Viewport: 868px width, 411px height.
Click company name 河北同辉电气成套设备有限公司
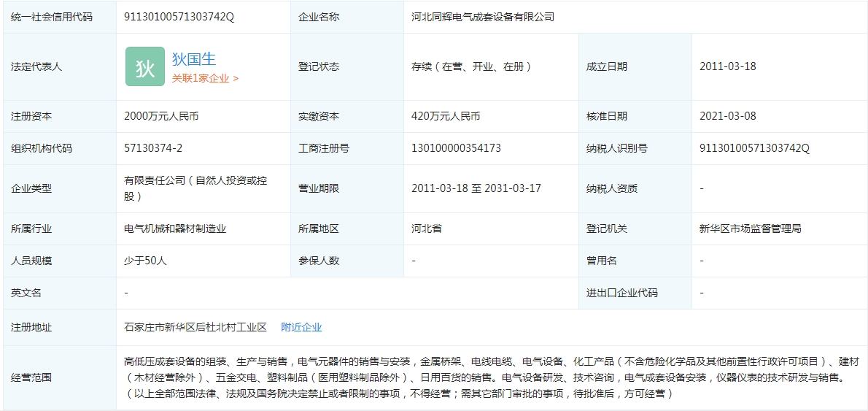click(x=482, y=16)
